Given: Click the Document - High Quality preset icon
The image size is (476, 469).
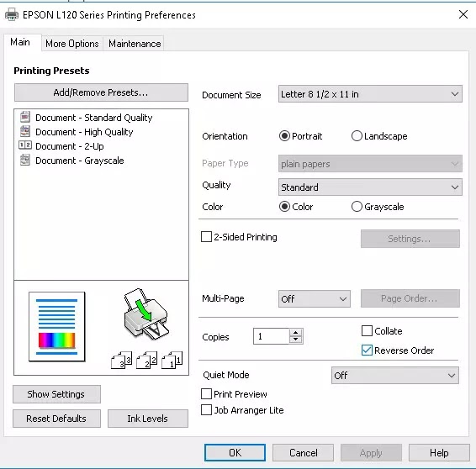Looking at the screenshot, I should pyautogui.click(x=25, y=131).
